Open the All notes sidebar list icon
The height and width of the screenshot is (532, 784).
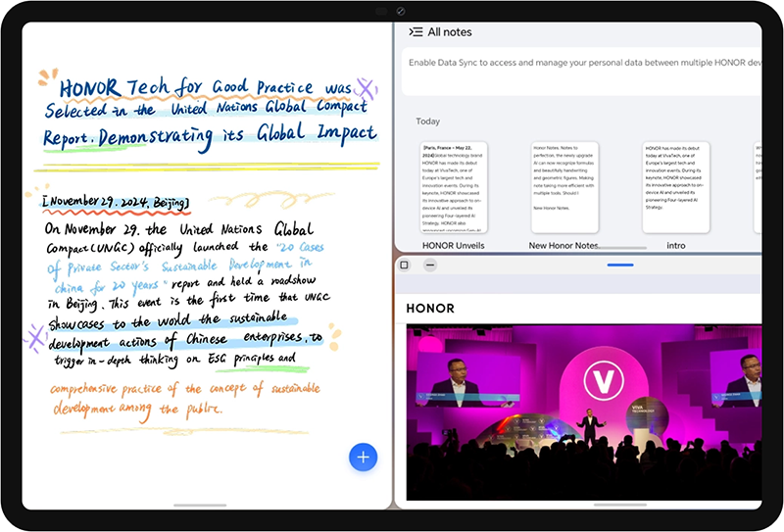[x=416, y=32]
